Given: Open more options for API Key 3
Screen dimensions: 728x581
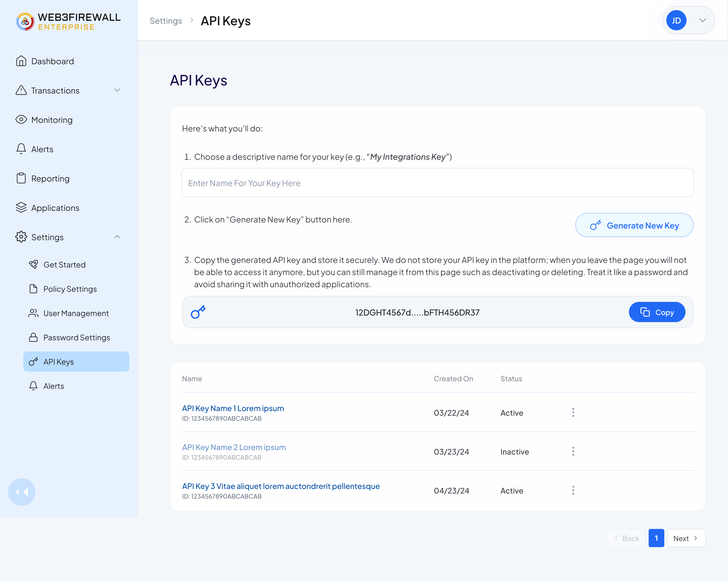Looking at the screenshot, I should click(573, 490).
